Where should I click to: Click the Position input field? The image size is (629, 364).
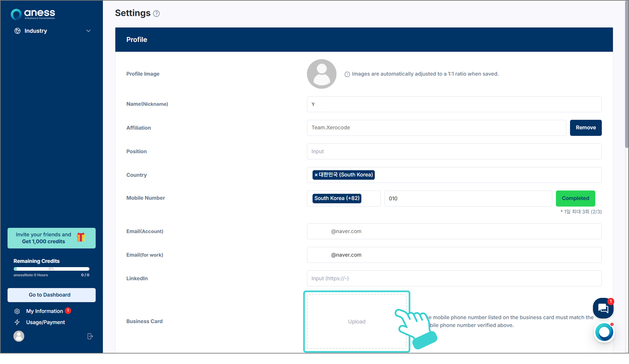click(454, 152)
